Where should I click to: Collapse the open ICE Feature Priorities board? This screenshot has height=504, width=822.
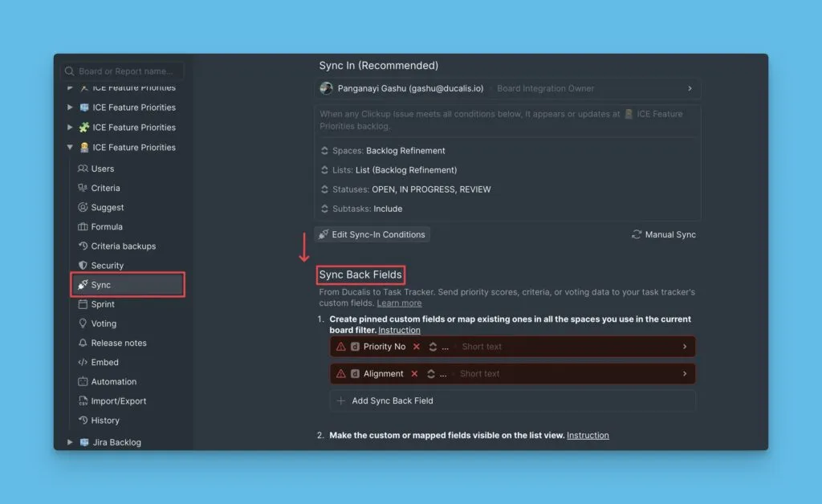pos(70,148)
